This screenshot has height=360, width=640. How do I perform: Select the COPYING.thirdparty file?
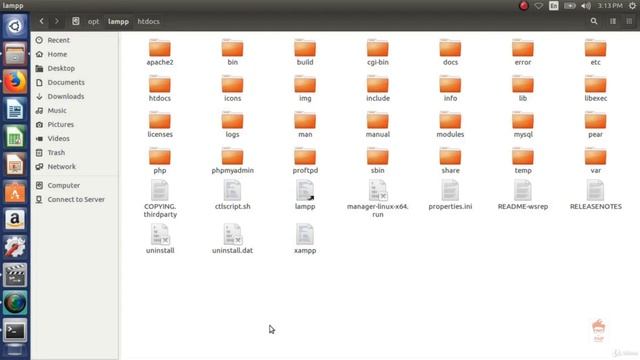pyautogui.click(x=160, y=199)
